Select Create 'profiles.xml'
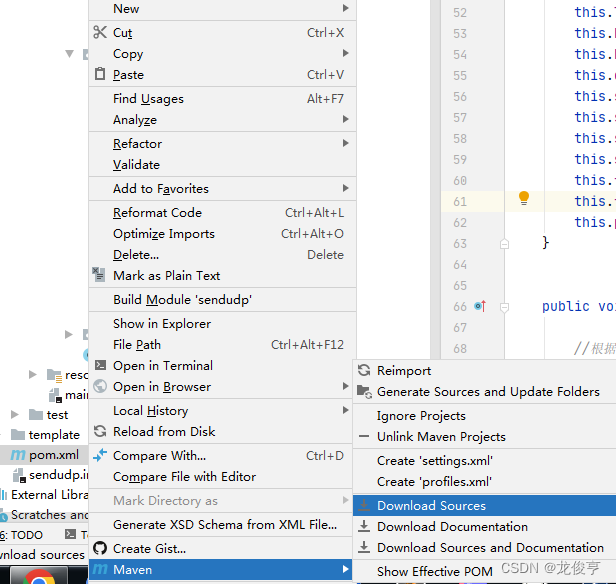The height and width of the screenshot is (584, 616). (484, 481)
